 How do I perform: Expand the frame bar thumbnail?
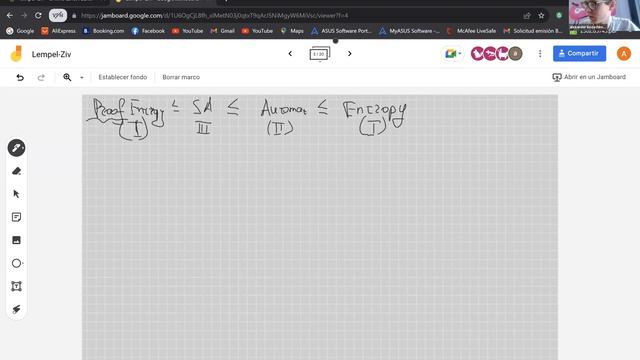click(x=320, y=54)
